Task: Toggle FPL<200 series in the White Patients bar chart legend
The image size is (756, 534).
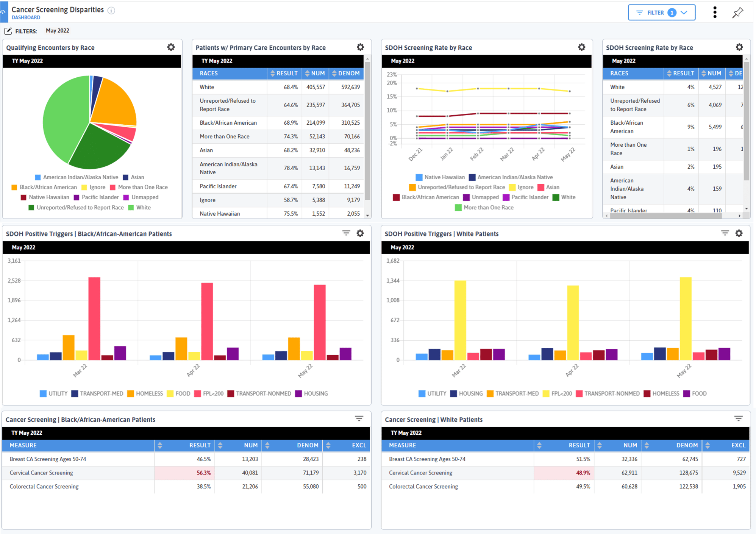Action: (562, 393)
